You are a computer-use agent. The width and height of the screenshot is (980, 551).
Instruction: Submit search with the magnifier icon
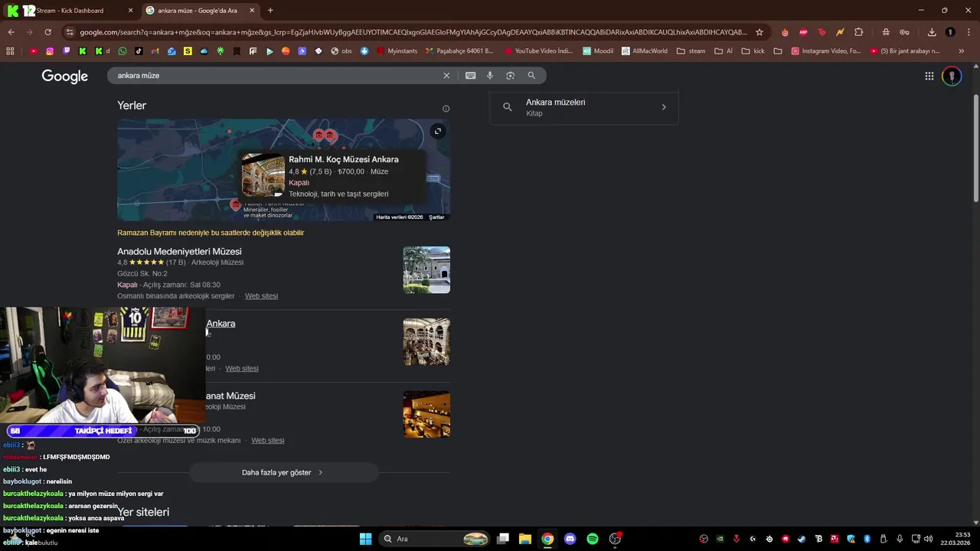(x=531, y=76)
